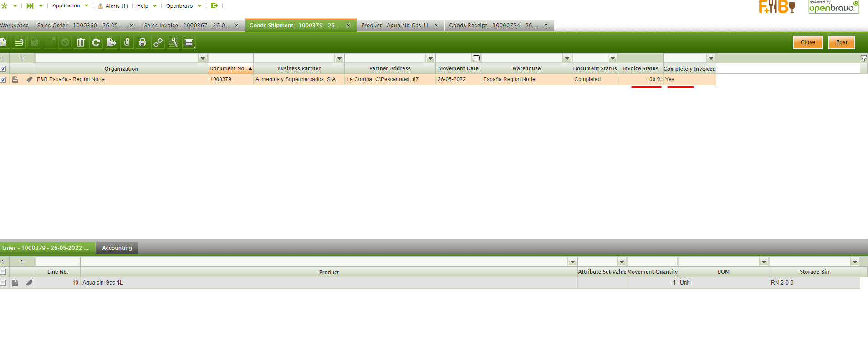Image resolution: width=868 pixels, height=347 pixels.
Task: Close the Goods Shipment tab
Action: (x=348, y=26)
